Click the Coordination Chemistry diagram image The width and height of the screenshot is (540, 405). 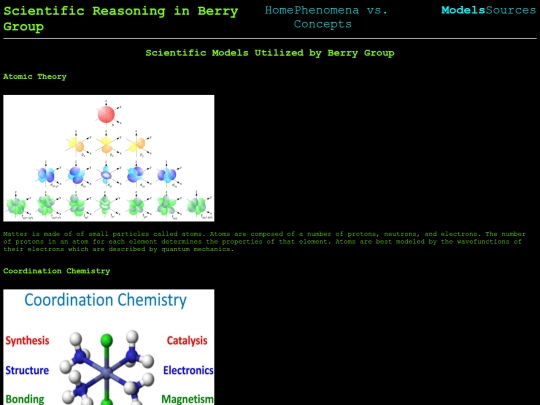point(109,347)
